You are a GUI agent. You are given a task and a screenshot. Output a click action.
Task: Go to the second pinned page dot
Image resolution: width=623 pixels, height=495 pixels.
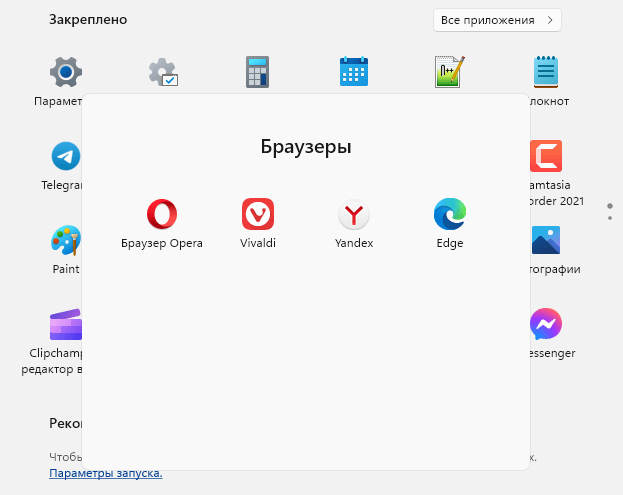coord(610,218)
